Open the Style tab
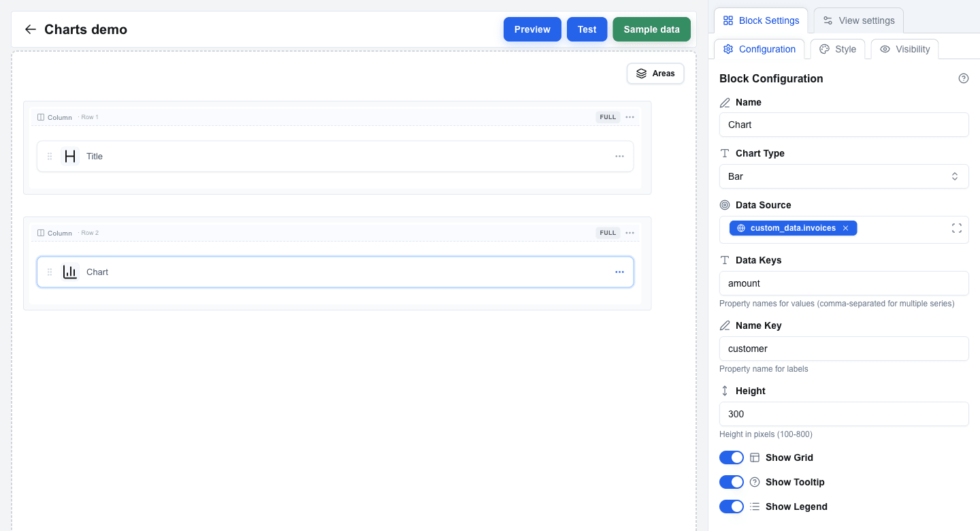Viewport: 980px width, 531px height. pyautogui.click(x=838, y=49)
